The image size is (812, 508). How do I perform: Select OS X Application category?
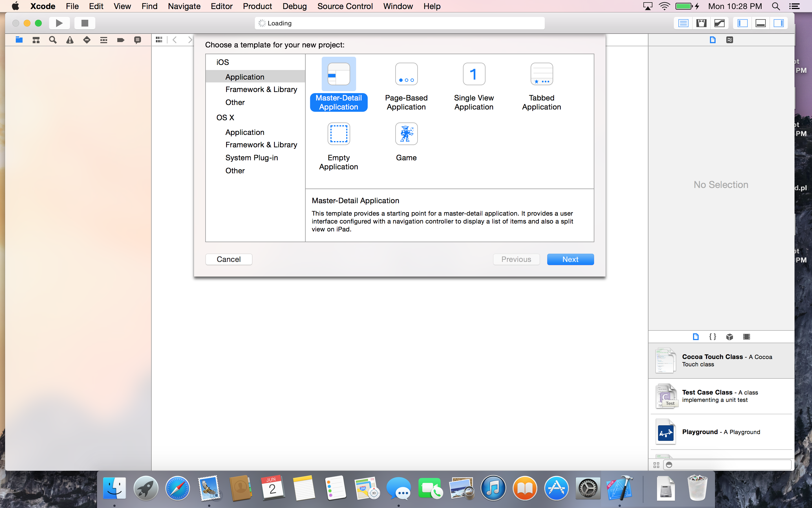[x=255, y=132]
